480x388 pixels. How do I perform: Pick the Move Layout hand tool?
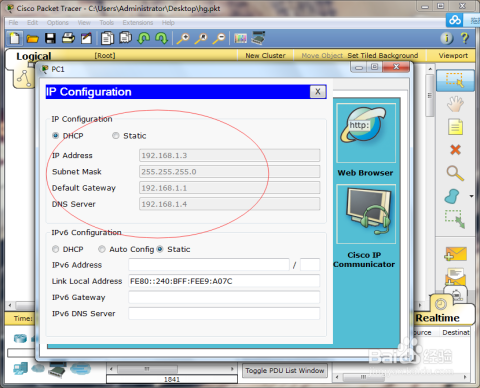(455, 104)
